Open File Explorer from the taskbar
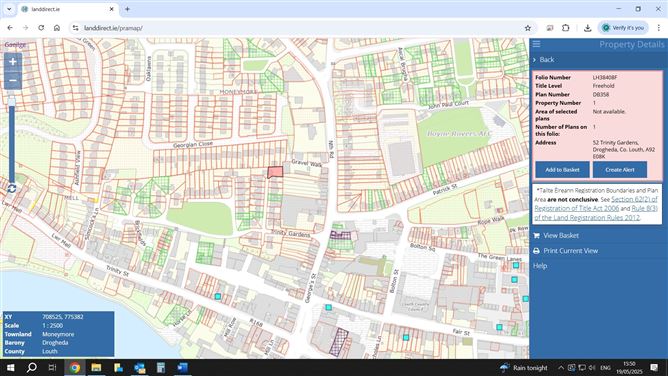The image size is (668, 376). 96,367
